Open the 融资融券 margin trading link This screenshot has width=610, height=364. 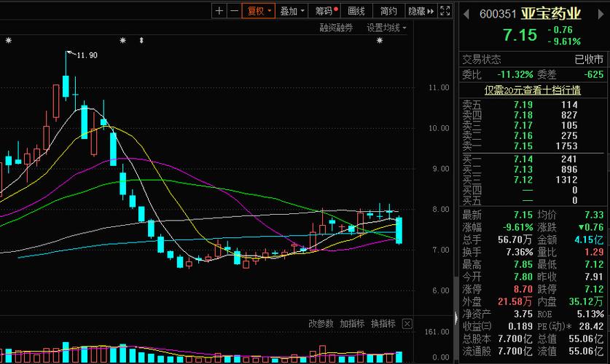click(x=336, y=28)
